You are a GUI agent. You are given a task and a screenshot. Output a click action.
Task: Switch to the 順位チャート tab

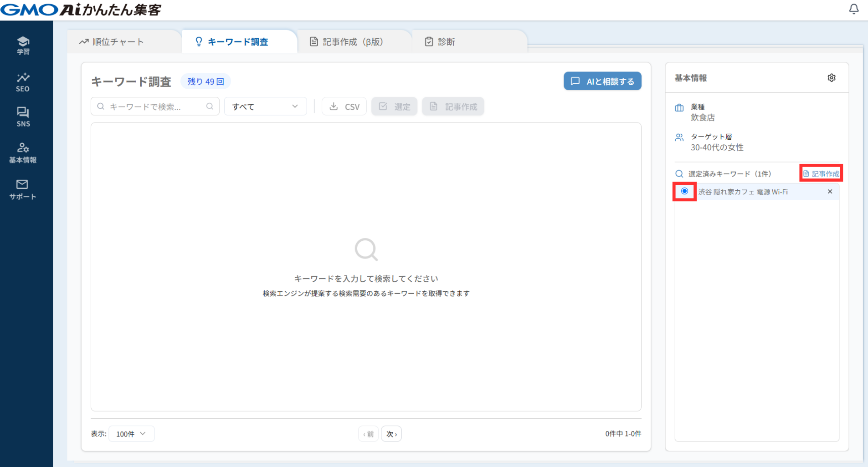[x=112, y=42]
